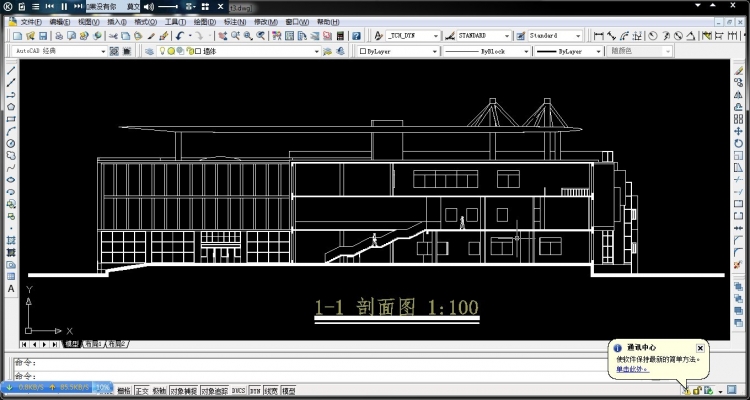
Task: Open the ByLayer lineweight dropdown
Action: (568, 51)
